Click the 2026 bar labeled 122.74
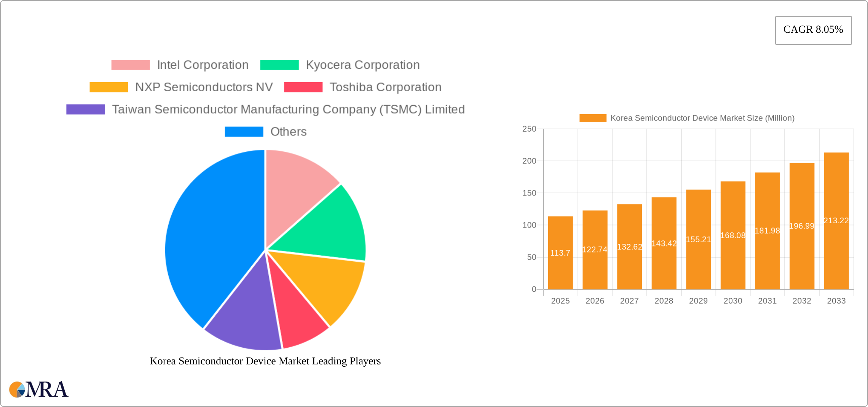Screen dimensions: 868x407 click(x=595, y=250)
